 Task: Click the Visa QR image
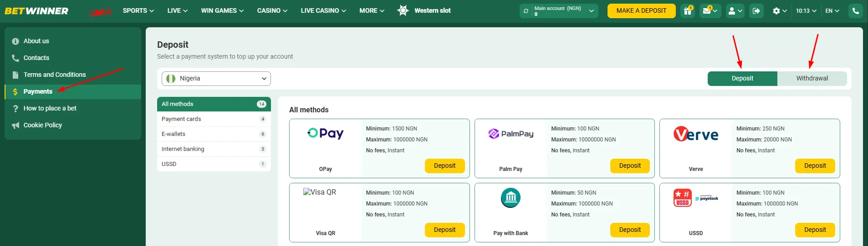point(320,192)
